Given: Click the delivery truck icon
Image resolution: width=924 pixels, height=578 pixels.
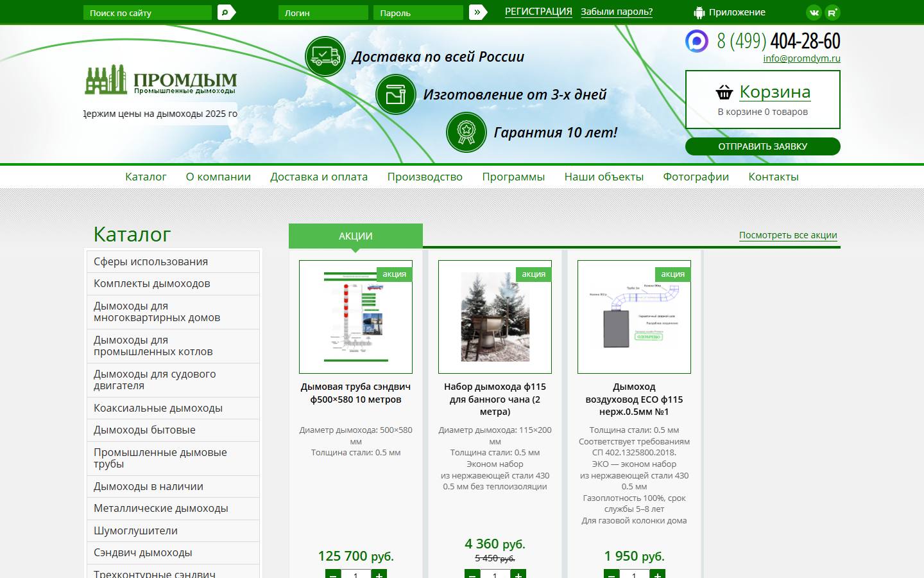Looking at the screenshot, I should tap(325, 57).
